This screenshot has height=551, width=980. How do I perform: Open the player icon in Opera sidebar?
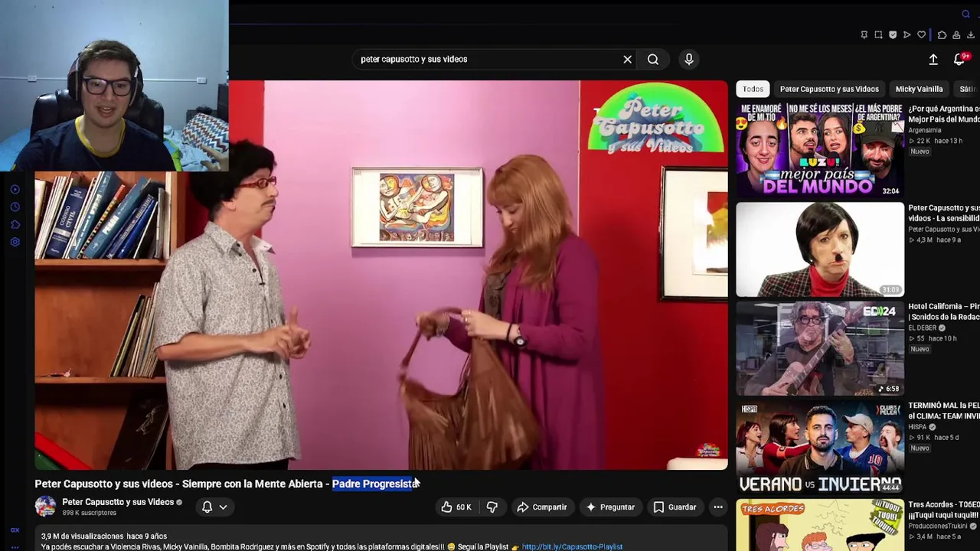coord(15,189)
